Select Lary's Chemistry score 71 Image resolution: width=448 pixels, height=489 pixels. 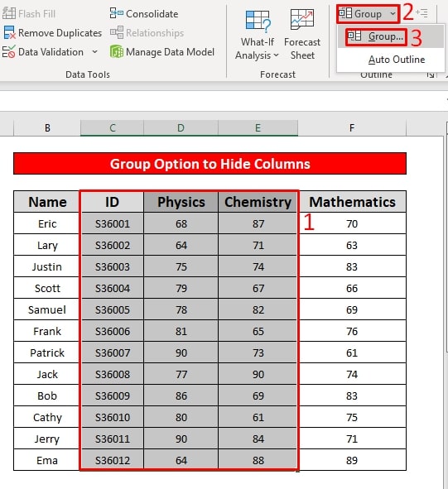258,245
